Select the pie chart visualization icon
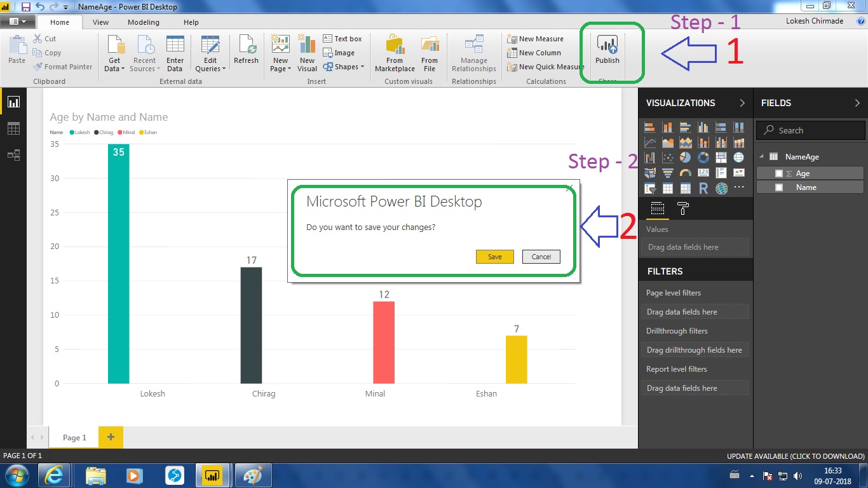Image resolution: width=868 pixels, height=488 pixels. point(686,157)
